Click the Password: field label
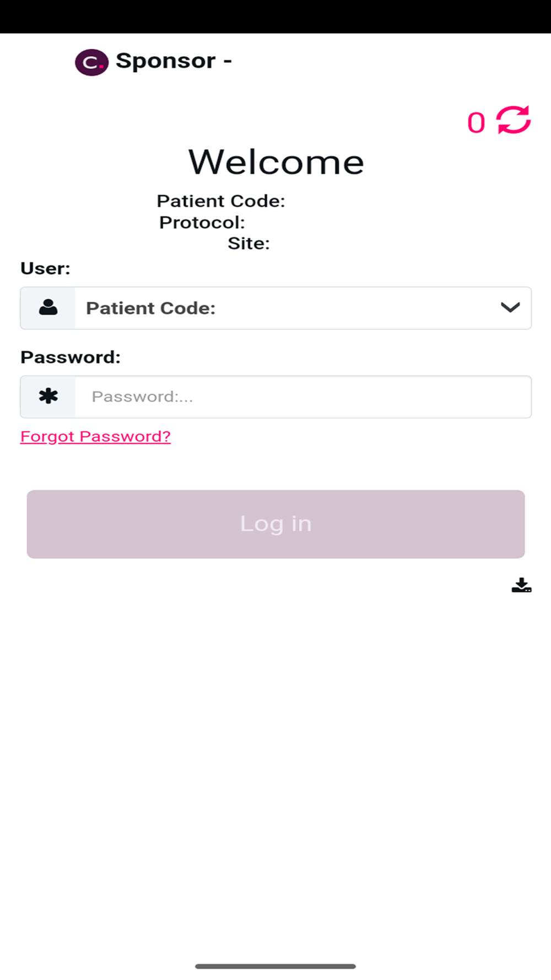Image resolution: width=551 pixels, height=980 pixels. (x=71, y=357)
